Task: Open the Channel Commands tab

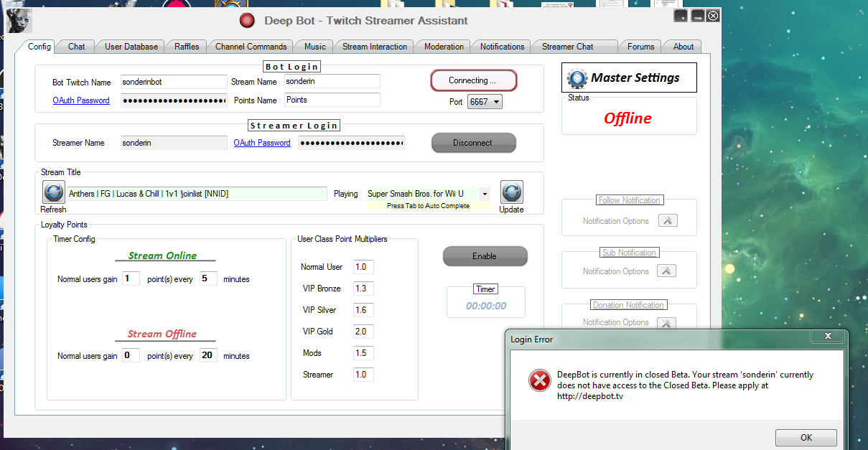Action: coord(251,47)
